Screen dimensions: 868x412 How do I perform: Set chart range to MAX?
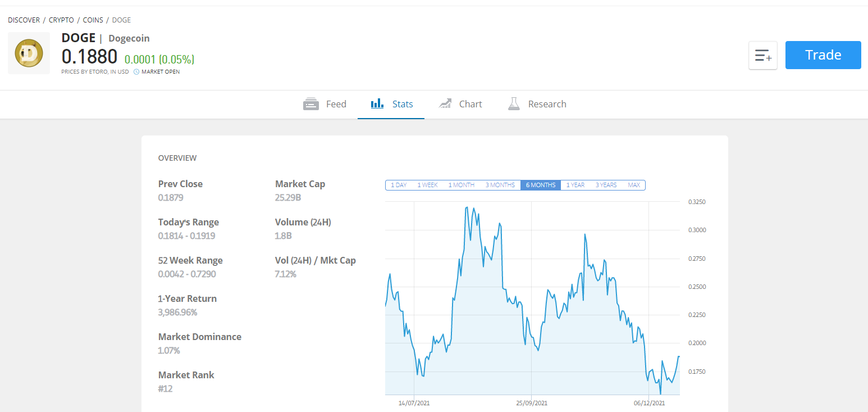point(634,185)
